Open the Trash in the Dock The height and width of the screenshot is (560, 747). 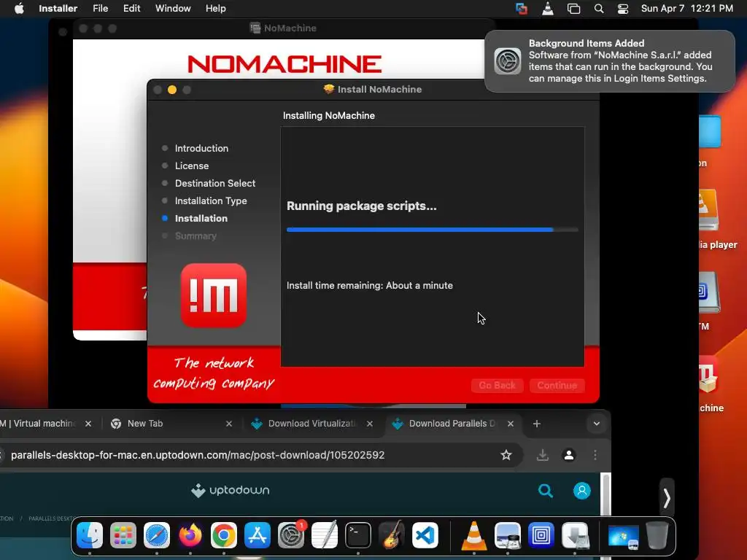657,535
